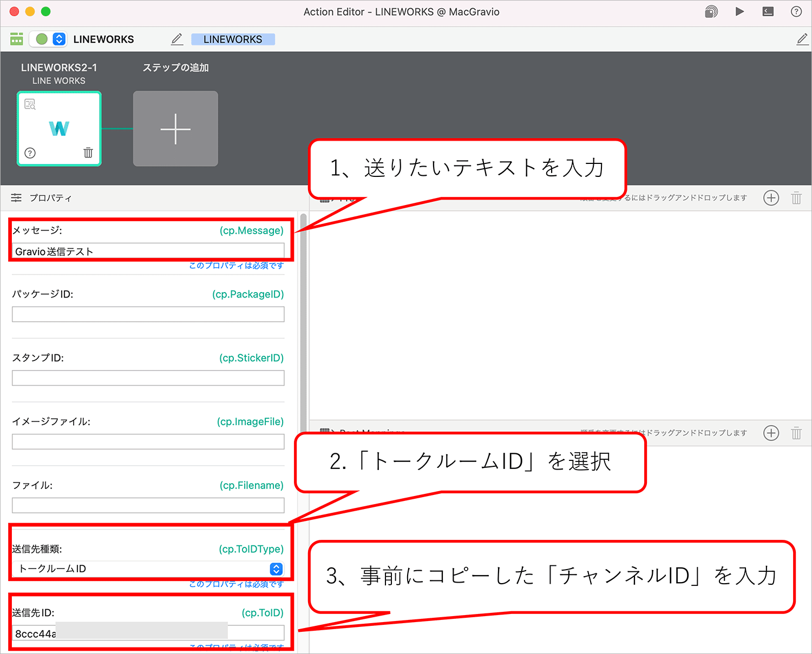Edit action name with pencil icon
The width and height of the screenshot is (812, 654).
177,39
